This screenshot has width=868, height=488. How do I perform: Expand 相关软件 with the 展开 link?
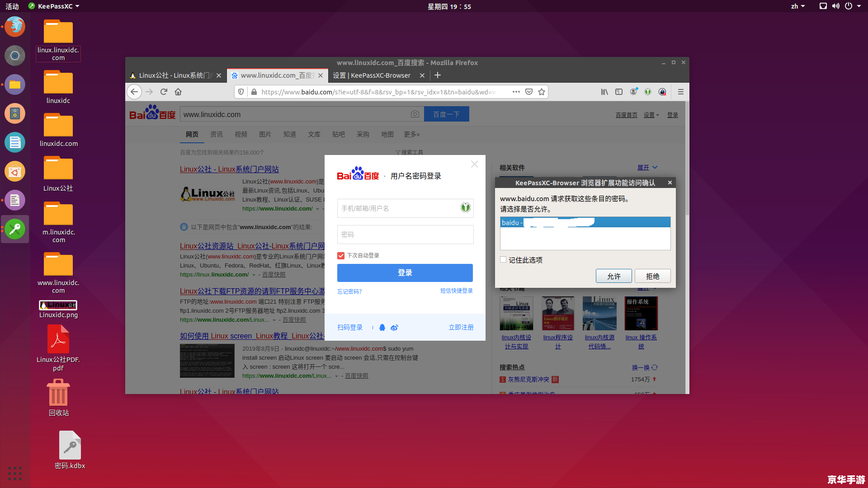click(647, 168)
